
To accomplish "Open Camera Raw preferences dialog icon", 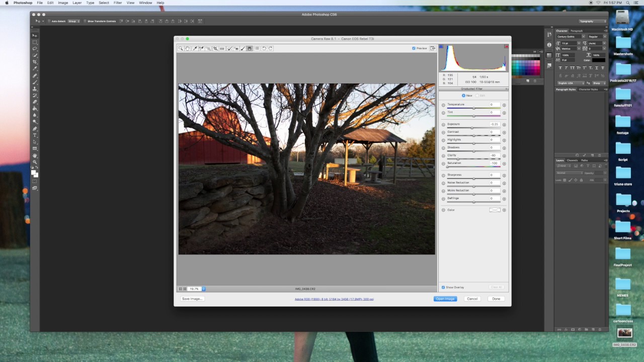I will point(257,48).
